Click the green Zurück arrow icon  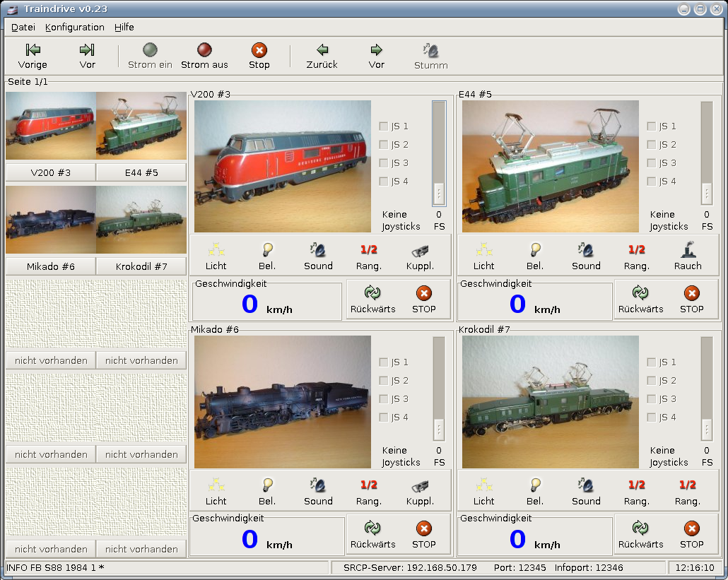322,50
